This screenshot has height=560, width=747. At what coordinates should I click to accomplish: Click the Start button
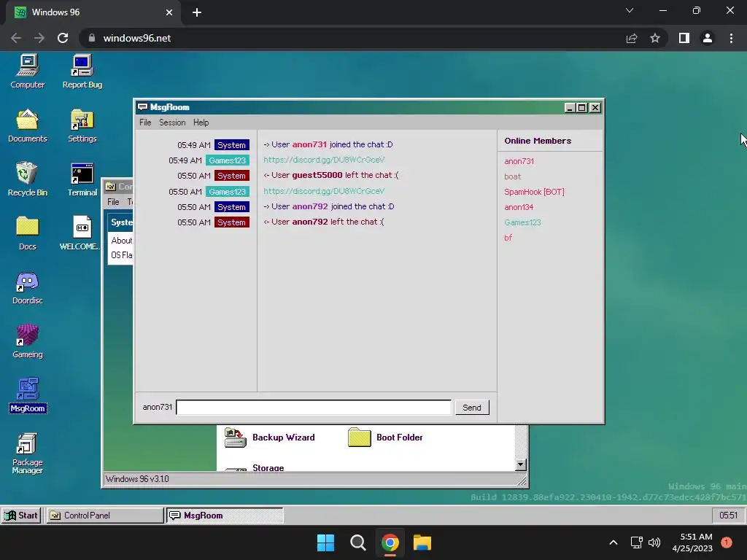(x=21, y=516)
